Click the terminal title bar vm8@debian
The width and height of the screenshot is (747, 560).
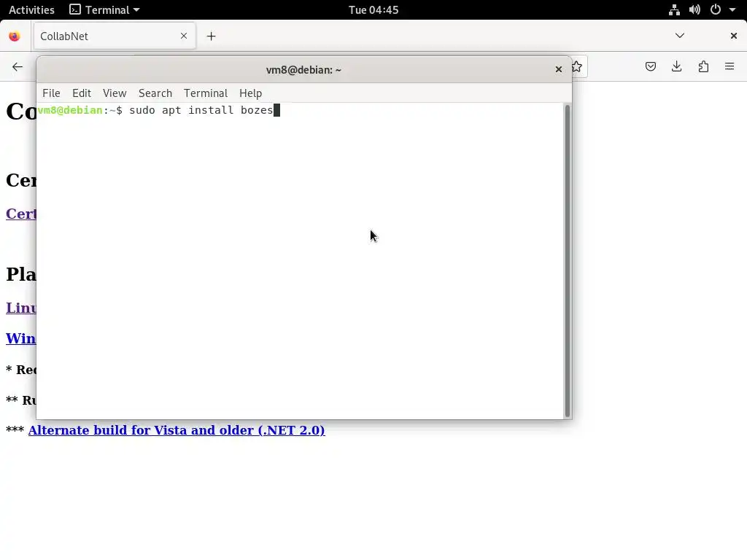coord(303,70)
